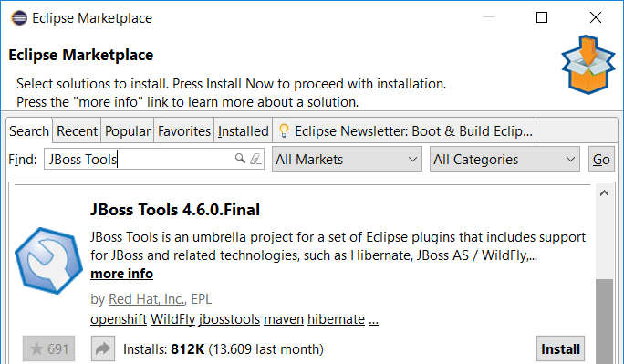Click the search magnifier icon in Find field

240,159
